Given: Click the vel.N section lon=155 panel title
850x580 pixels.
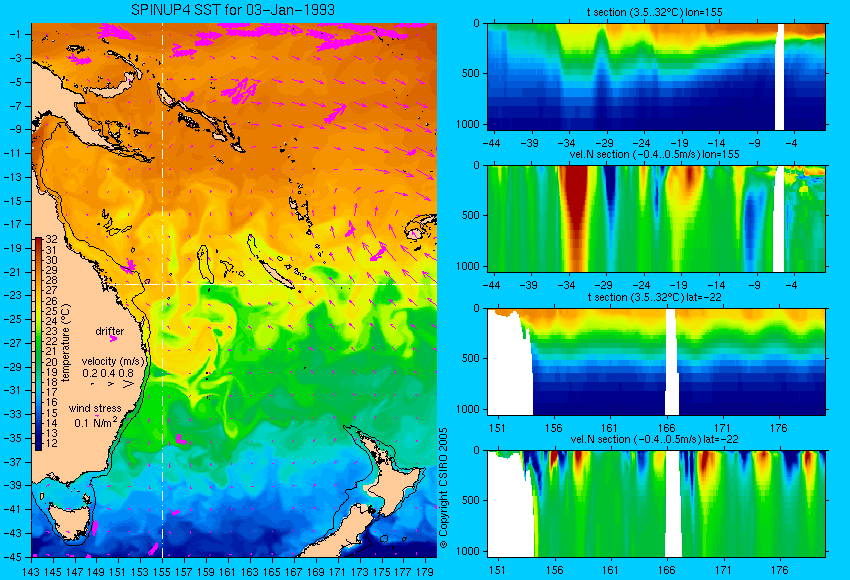Looking at the screenshot, I should (654, 154).
